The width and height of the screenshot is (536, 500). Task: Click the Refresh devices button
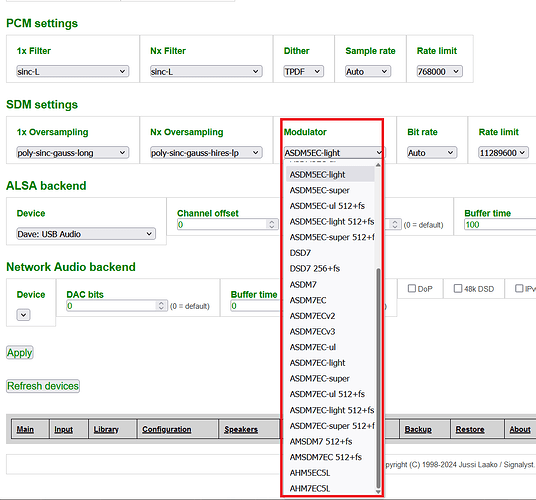[x=43, y=386]
